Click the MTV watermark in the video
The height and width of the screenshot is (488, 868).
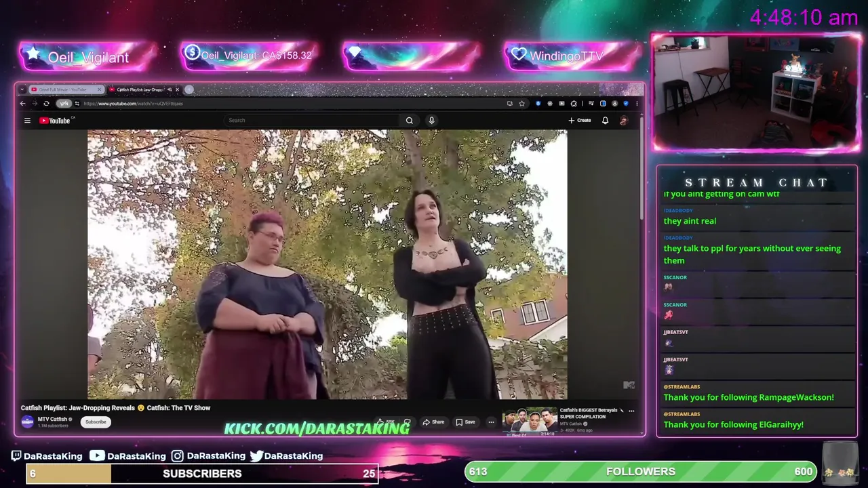[629, 385]
